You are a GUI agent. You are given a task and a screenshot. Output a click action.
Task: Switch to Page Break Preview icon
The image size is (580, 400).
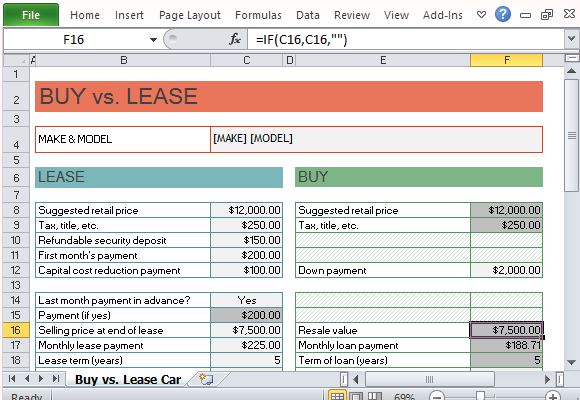(x=374, y=396)
